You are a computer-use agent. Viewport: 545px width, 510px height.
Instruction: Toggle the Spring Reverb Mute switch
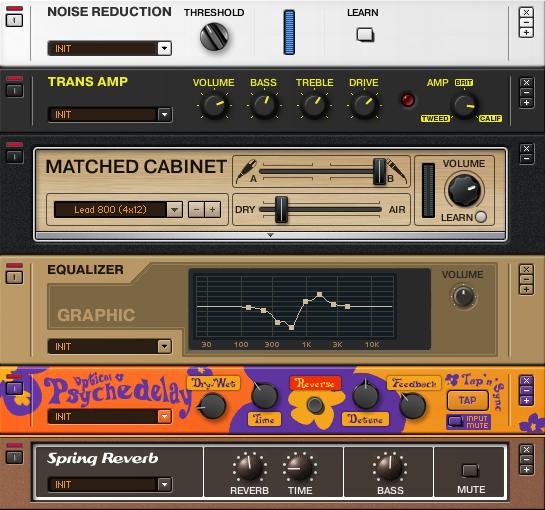click(471, 471)
